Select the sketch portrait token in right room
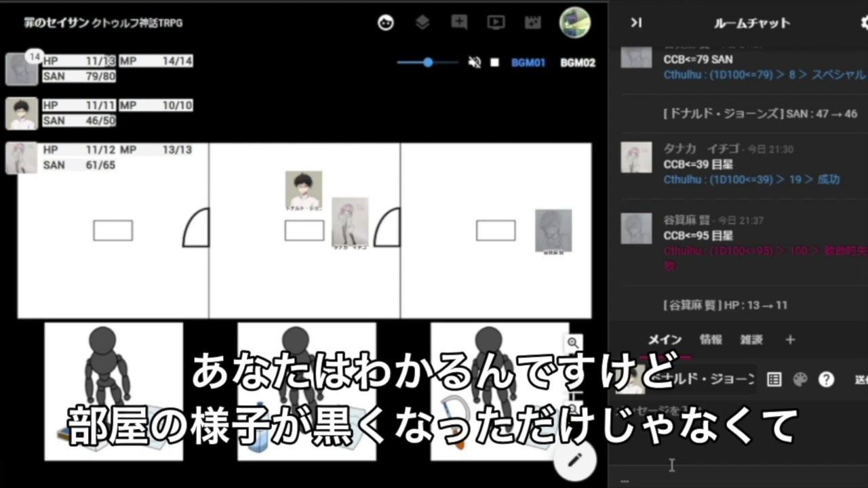The height and width of the screenshot is (488, 868). 553,230
